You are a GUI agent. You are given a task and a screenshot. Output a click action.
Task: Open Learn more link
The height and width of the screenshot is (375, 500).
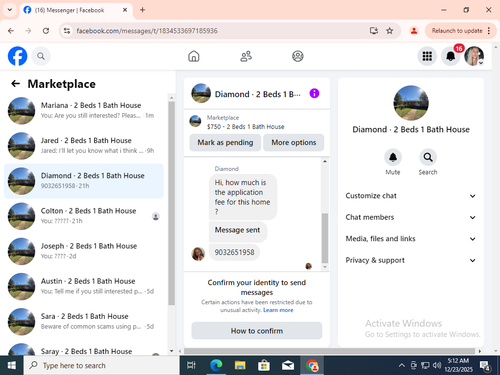click(278, 310)
